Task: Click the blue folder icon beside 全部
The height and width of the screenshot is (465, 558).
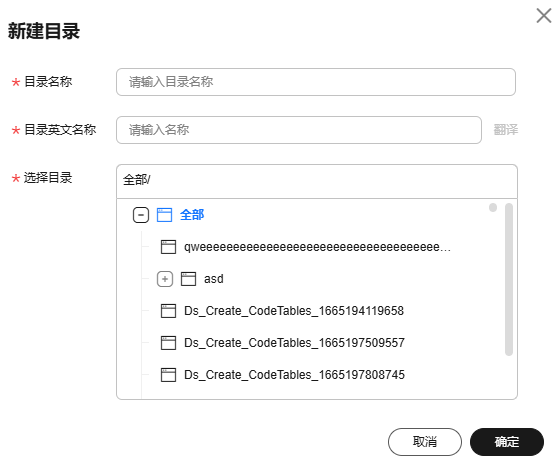Action: [x=164, y=215]
